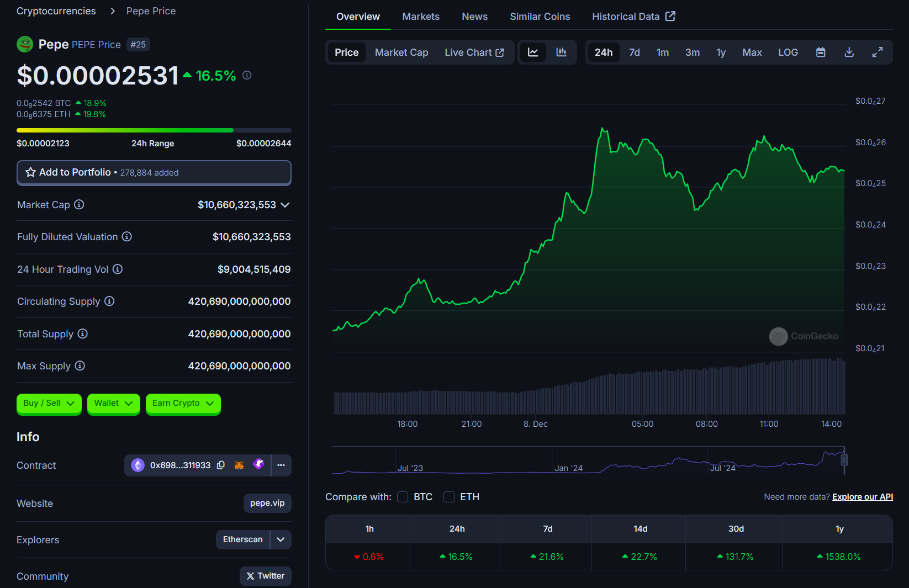Viewport: 909px width, 588px height.
Task: Expand the Market Cap value chevron
Action: (x=285, y=205)
